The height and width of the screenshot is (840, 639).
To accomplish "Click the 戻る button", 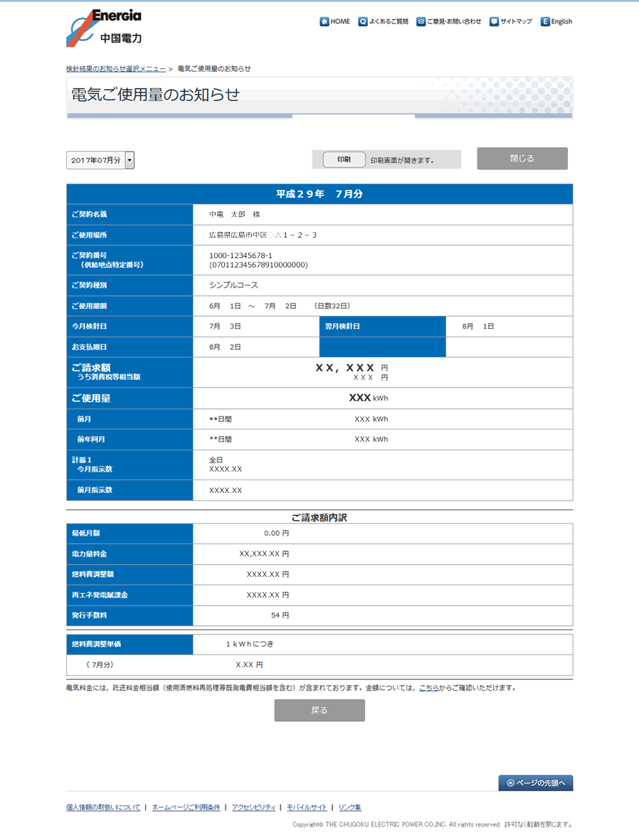I will pos(319,711).
